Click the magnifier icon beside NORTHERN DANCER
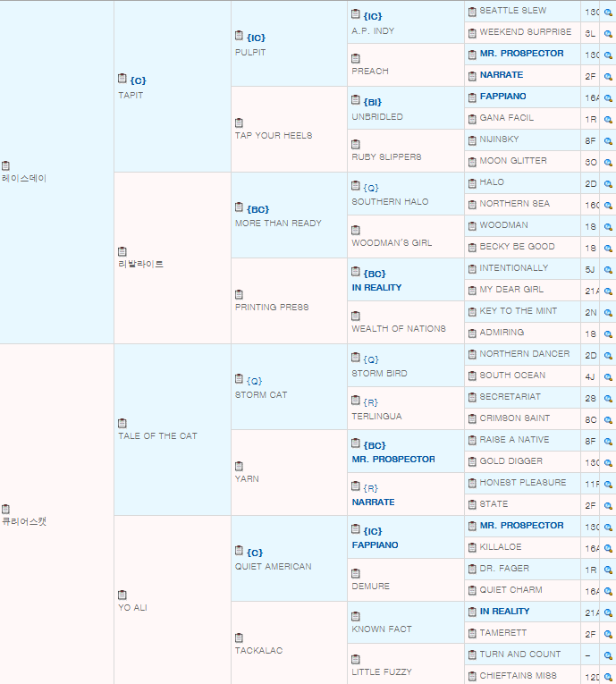This screenshot has width=616, height=684. point(608,356)
